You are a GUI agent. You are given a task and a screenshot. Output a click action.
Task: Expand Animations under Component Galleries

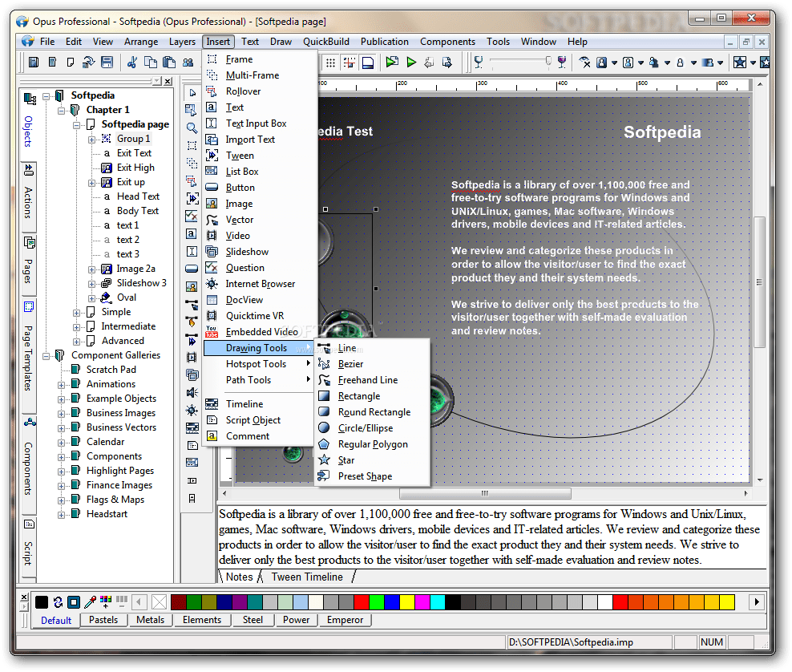[62, 383]
